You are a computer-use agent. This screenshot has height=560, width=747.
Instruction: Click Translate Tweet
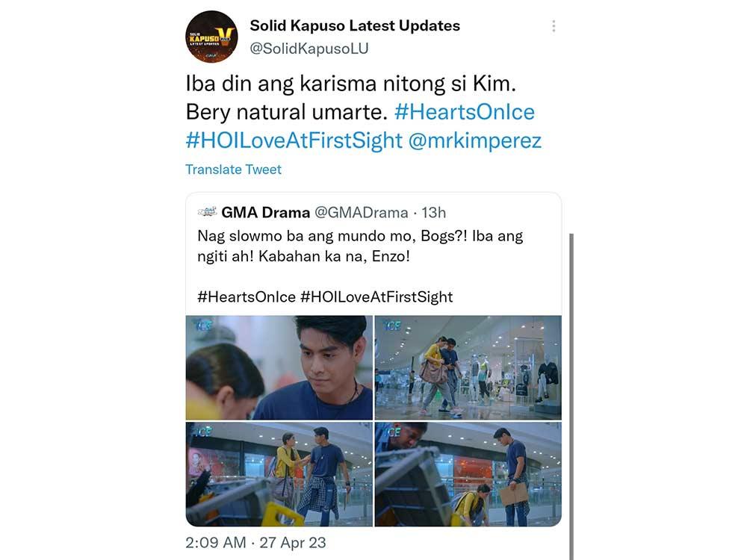[233, 169]
